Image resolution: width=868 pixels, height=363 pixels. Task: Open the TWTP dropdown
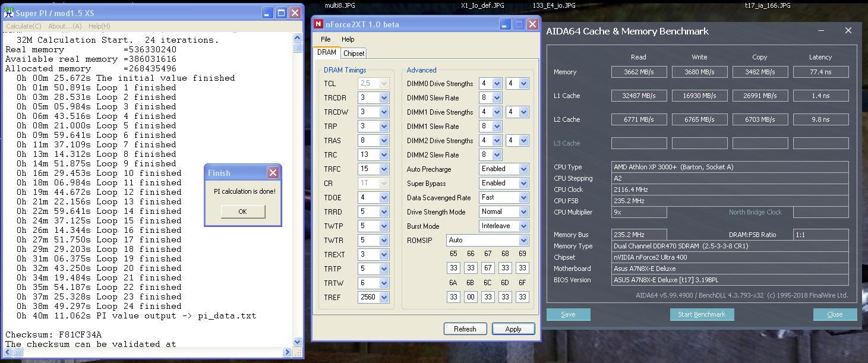pos(384,226)
